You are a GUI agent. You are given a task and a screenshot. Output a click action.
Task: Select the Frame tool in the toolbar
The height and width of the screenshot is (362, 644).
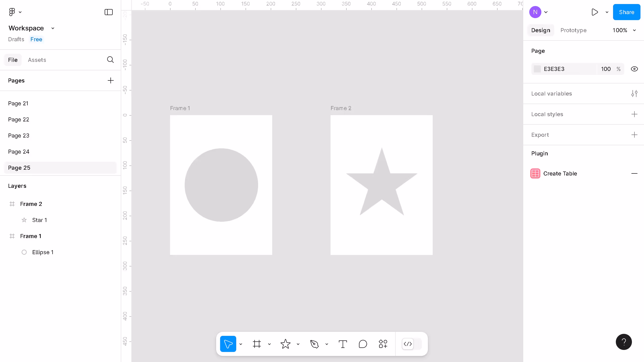257,344
